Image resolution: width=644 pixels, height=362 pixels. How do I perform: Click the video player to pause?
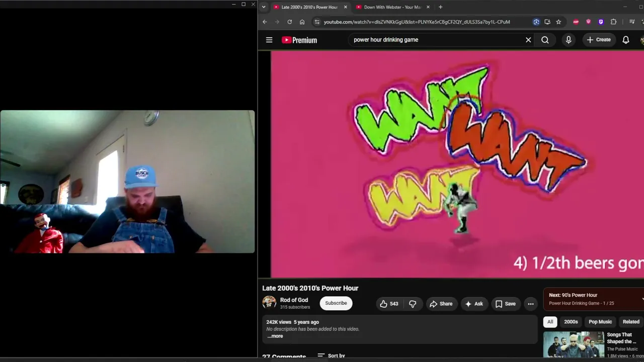pyautogui.click(x=457, y=164)
